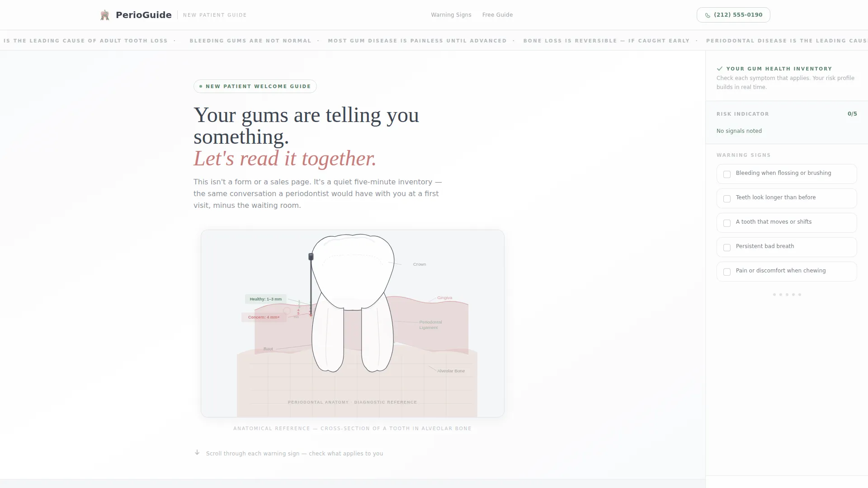Click the No signals noted status
Viewport: 868px width, 488px height.
pyautogui.click(x=739, y=131)
